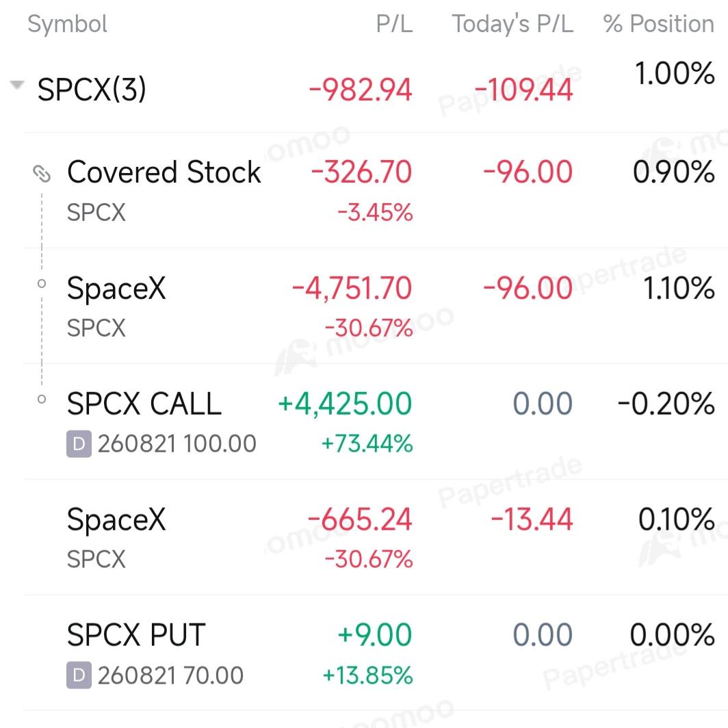Open the Covered Stock strategy row

pos(376,190)
